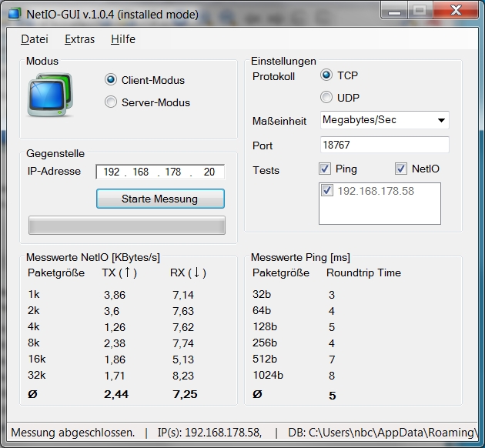Click the average ping value 5
485x448 pixels.
333,396
